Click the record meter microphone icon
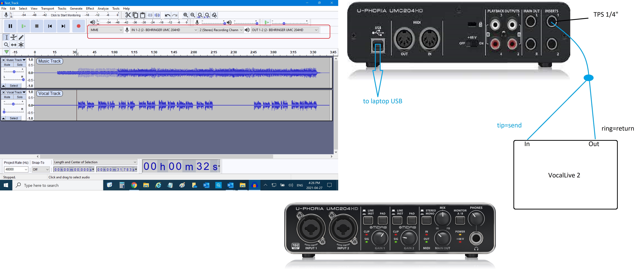The image size is (644, 269). (6, 15)
